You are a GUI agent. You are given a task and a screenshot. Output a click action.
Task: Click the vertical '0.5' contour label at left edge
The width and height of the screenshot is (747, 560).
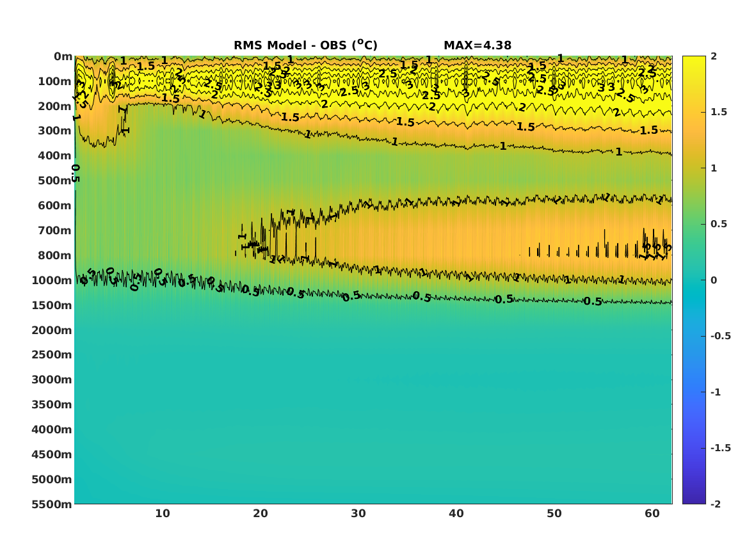[x=76, y=173]
